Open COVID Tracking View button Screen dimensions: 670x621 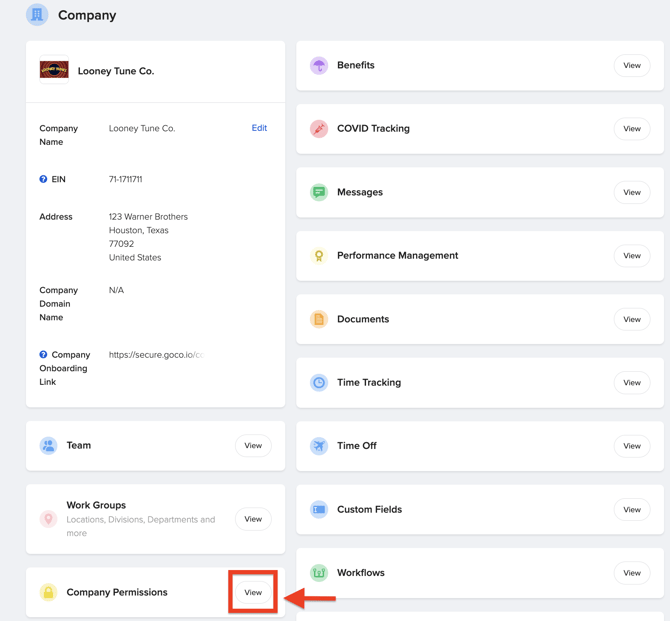point(632,129)
